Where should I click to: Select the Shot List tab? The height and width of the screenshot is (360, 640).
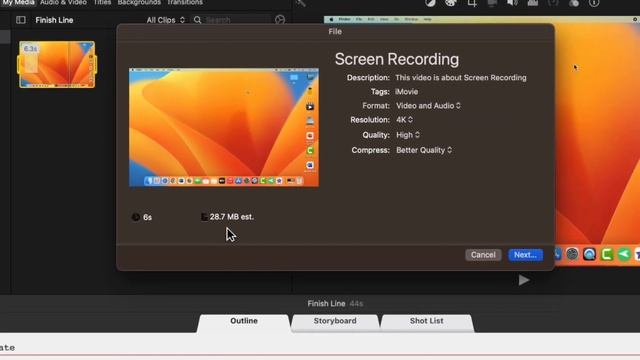[427, 321]
